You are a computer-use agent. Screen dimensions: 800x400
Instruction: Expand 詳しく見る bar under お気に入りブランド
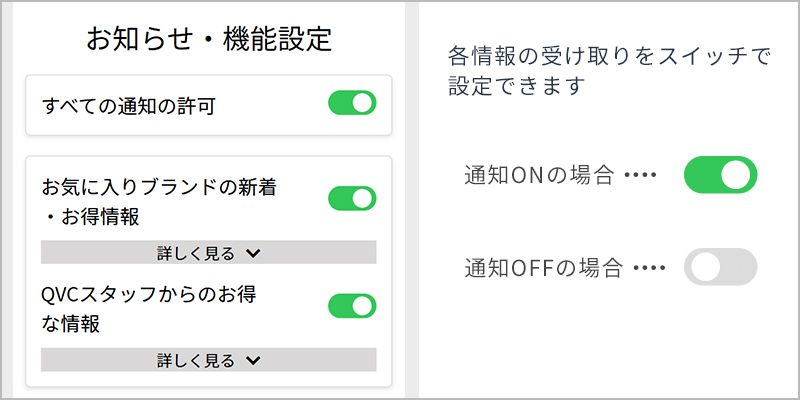pyautogui.click(x=208, y=253)
